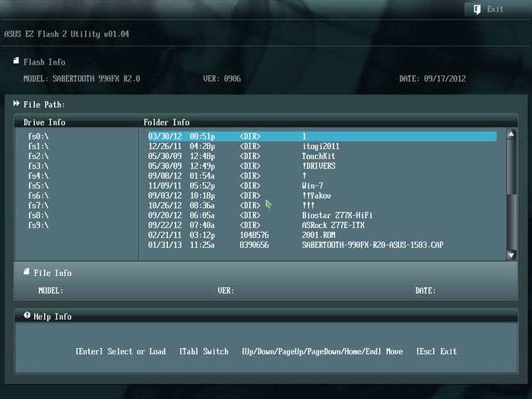The width and height of the screenshot is (532, 399).
Task: Click the Folder Info column header
Action: (166, 122)
